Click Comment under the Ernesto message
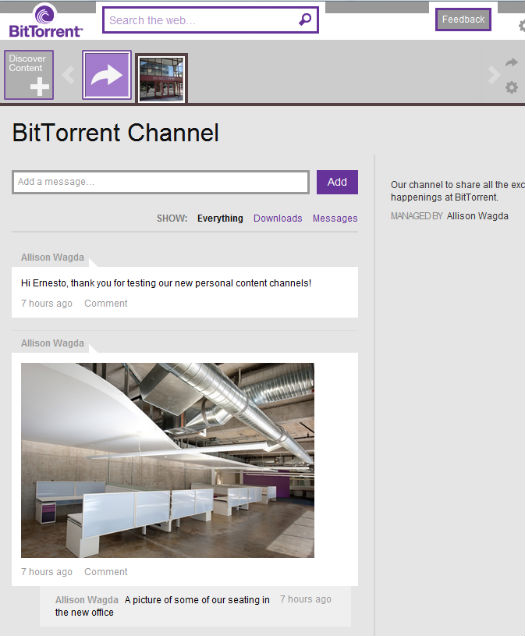Screen dimensions: 525x636 106,303
